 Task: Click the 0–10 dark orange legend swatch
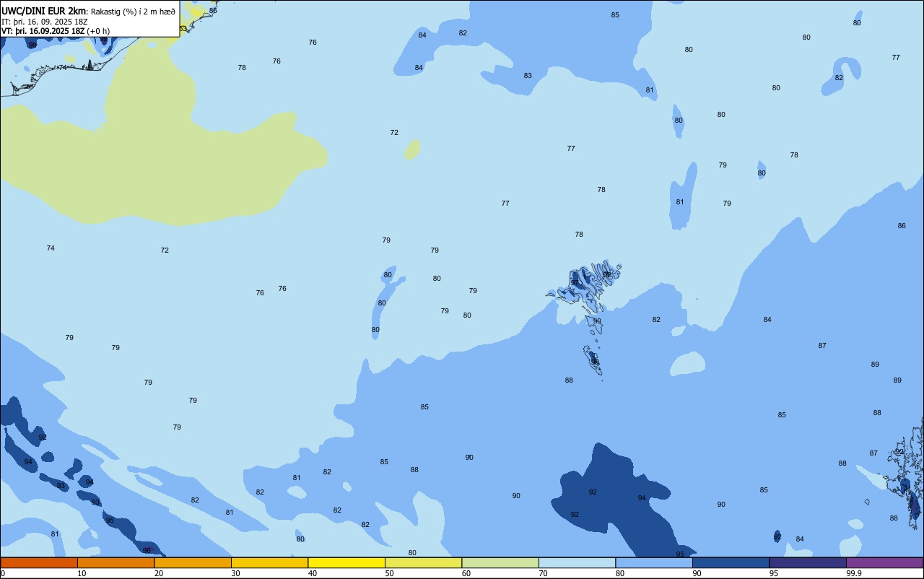point(39,562)
